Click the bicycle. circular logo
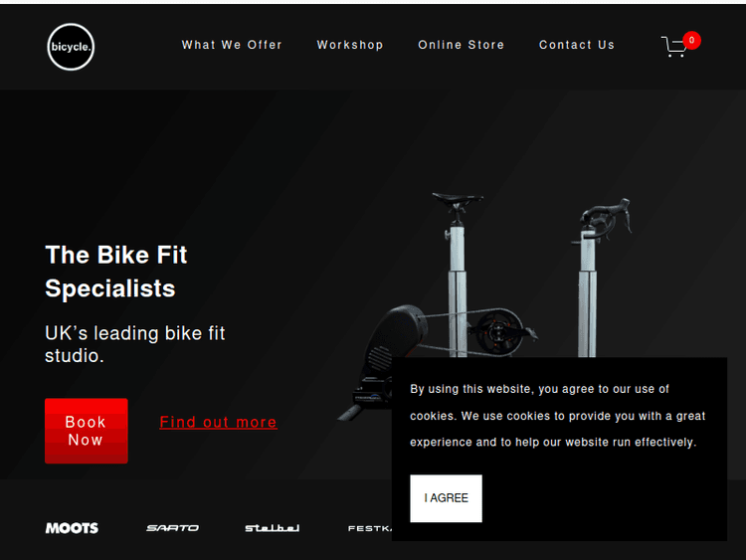This screenshot has width=746, height=560. click(x=71, y=47)
